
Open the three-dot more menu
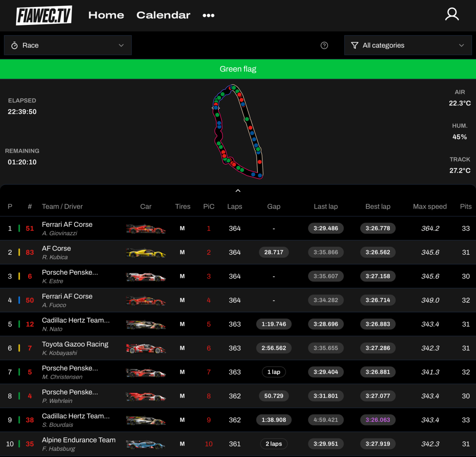pos(209,16)
